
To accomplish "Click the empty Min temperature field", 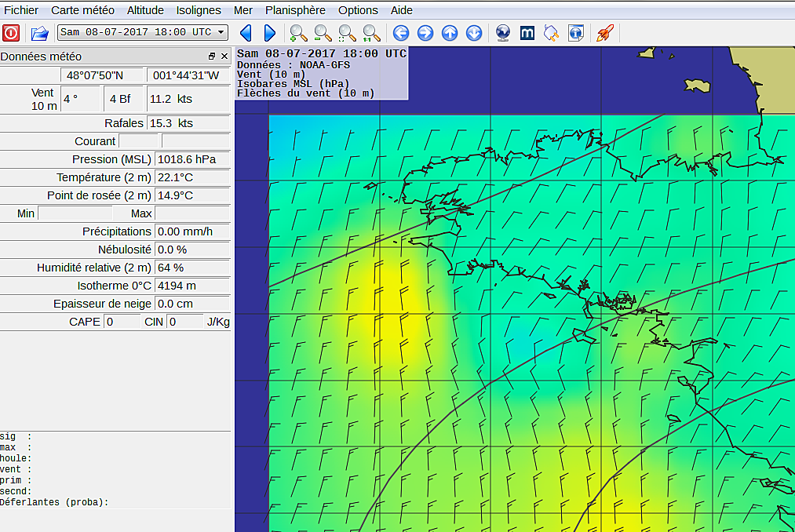I will 75,213.
